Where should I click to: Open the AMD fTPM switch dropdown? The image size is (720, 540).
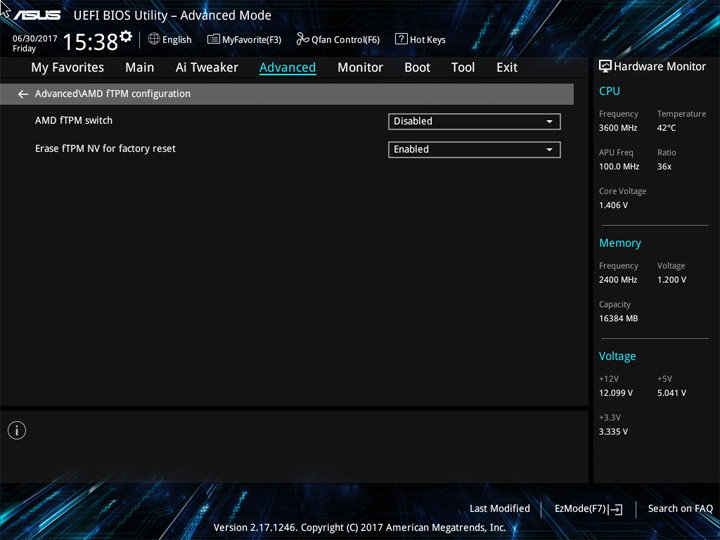474,122
